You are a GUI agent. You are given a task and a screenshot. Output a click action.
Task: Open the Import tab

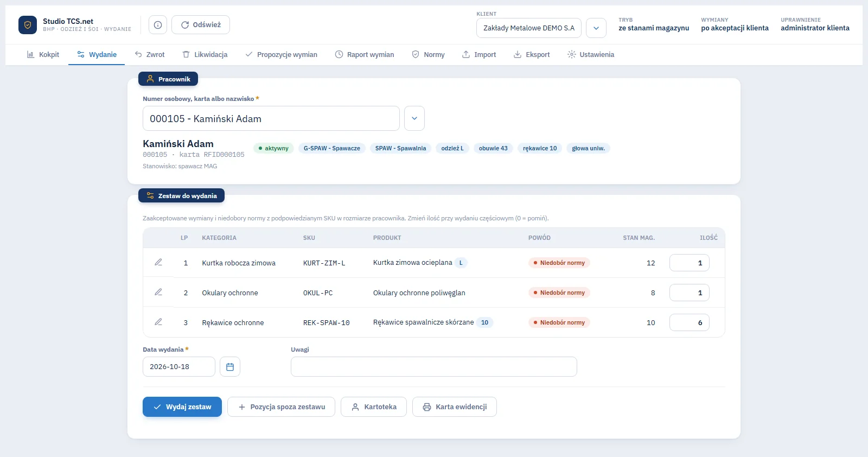click(x=479, y=54)
